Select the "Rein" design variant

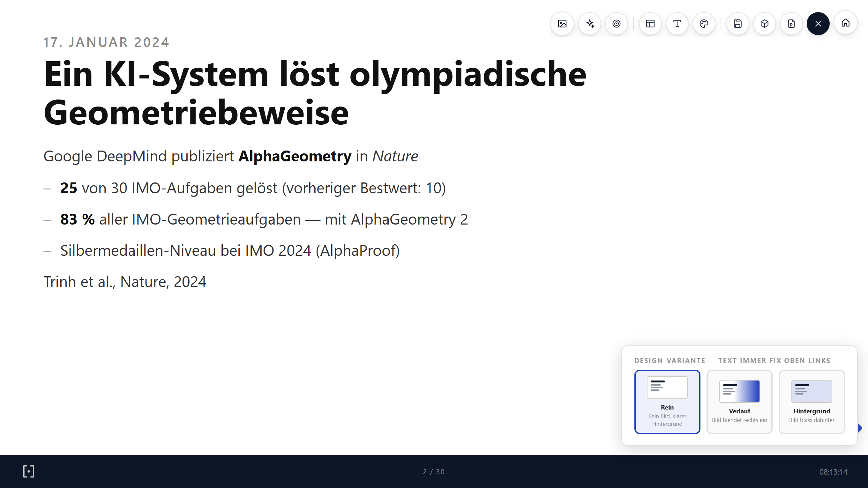(x=667, y=402)
